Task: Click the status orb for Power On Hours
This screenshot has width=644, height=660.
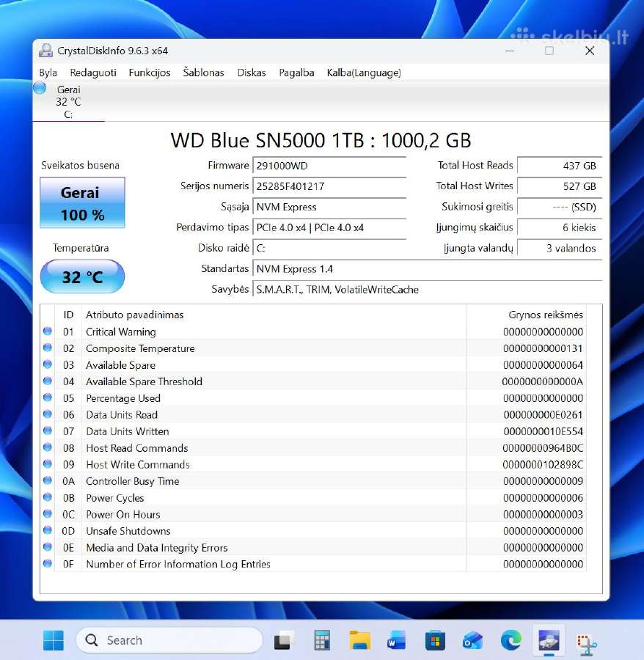Action: point(48,513)
